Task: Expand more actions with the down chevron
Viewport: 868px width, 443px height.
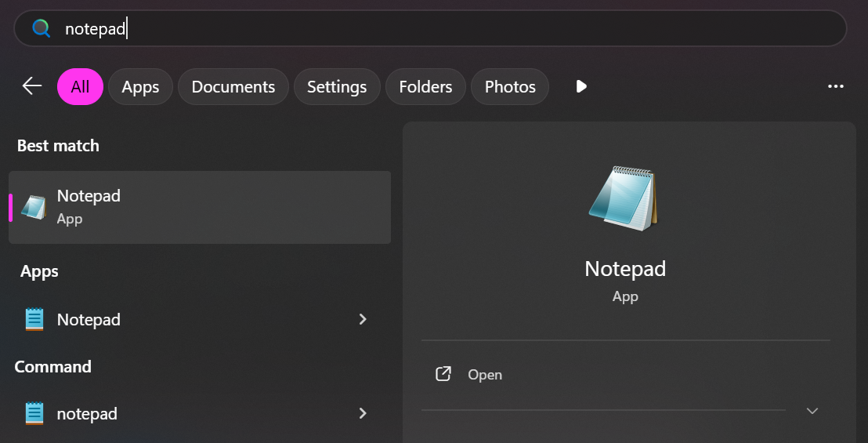Action: [x=812, y=411]
